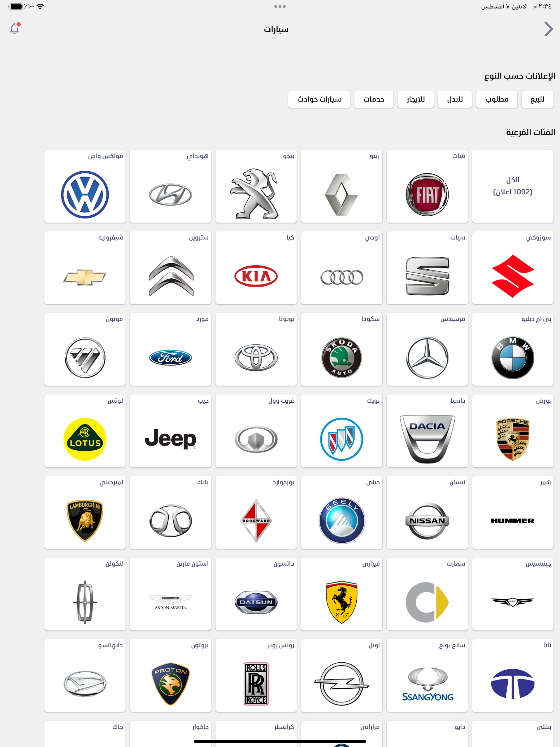Viewport: 560px width, 747px height.
Task: Select the Geely logo
Action: [x=342, y=521]
